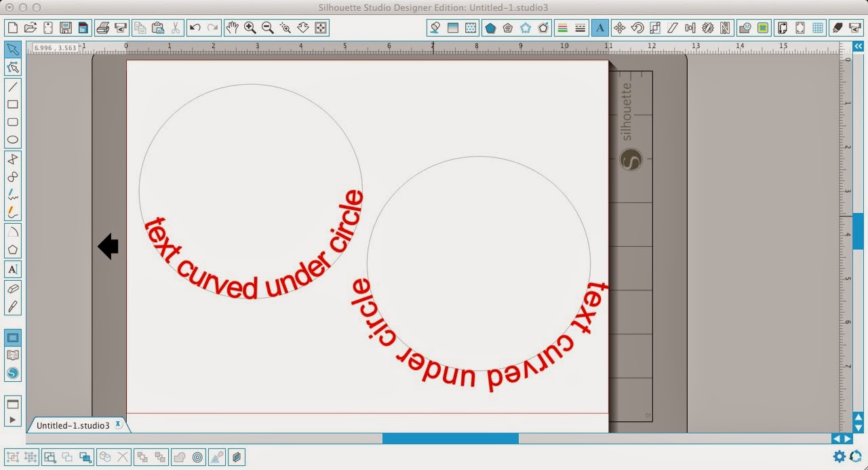
Task: Select the Zoom In tool
Action: [250, 28]
